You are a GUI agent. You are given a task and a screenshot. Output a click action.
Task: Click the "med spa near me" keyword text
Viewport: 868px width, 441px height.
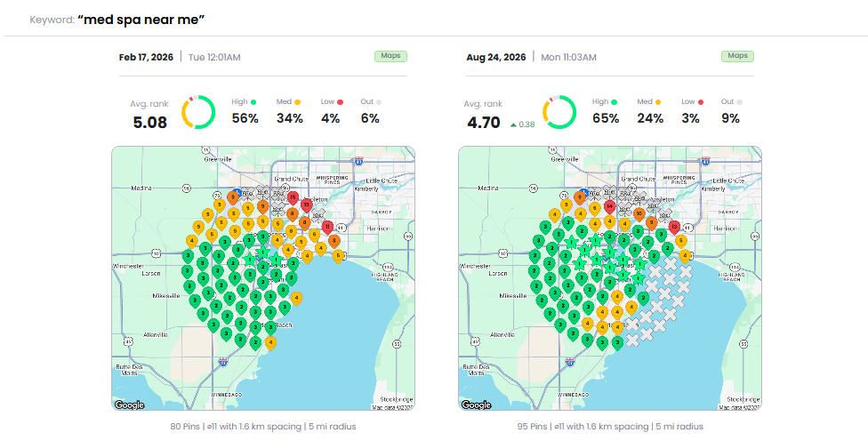141,20
